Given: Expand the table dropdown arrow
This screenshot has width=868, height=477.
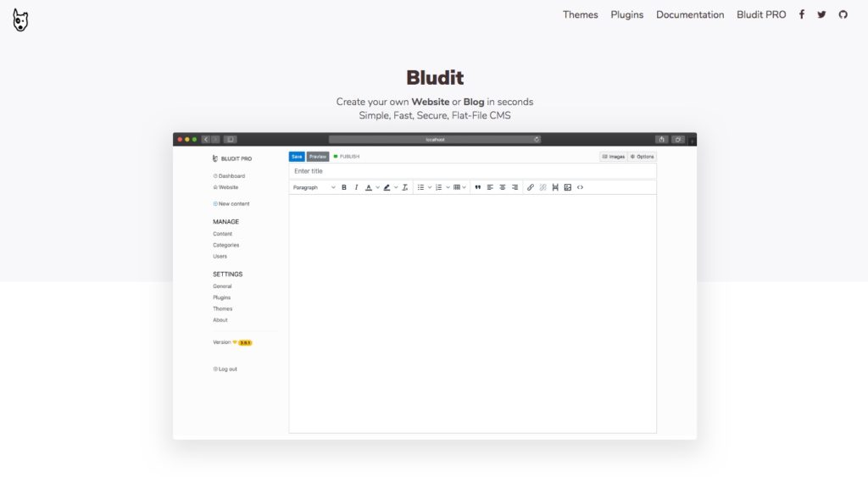Looking at the screenshot, I should click(x=464, y=187).
